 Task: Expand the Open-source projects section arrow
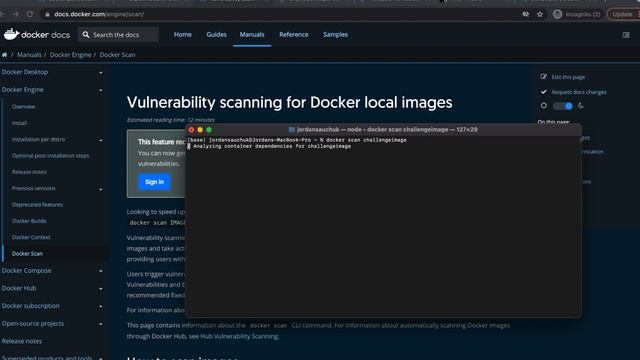click(x=101, y=324)
